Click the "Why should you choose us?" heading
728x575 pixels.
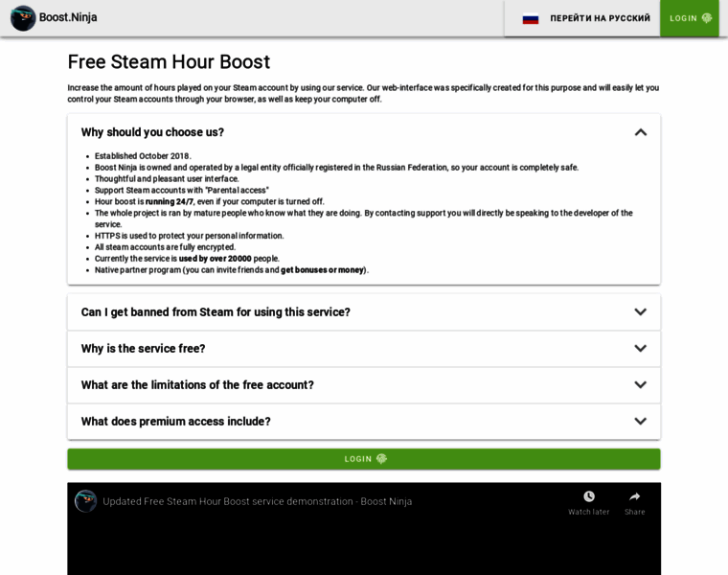pos(152,132)
